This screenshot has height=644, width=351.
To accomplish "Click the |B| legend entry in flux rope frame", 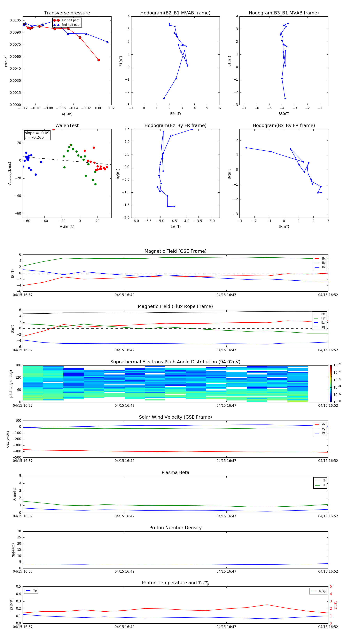I will (x=320, y=327).
